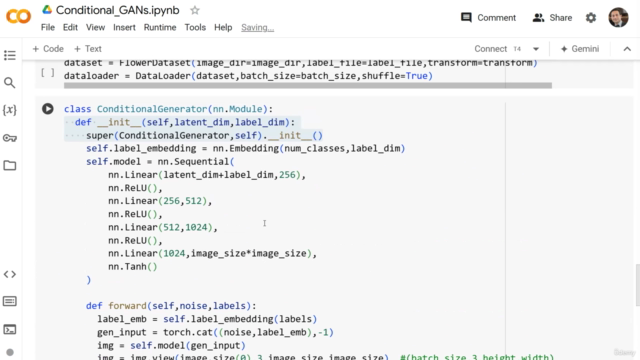Viewport: 640px width, 360px height.
Task: Click the empty execution brackets of dataloader cell
Action: [x=48, y=73]
